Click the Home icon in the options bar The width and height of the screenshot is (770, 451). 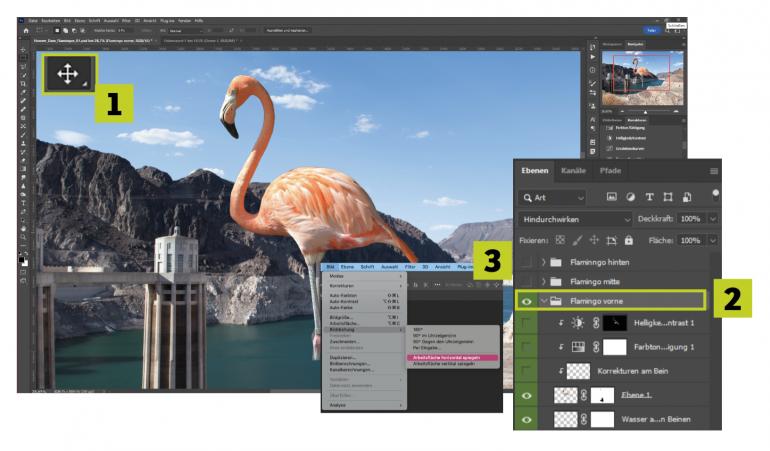point(26,30)
